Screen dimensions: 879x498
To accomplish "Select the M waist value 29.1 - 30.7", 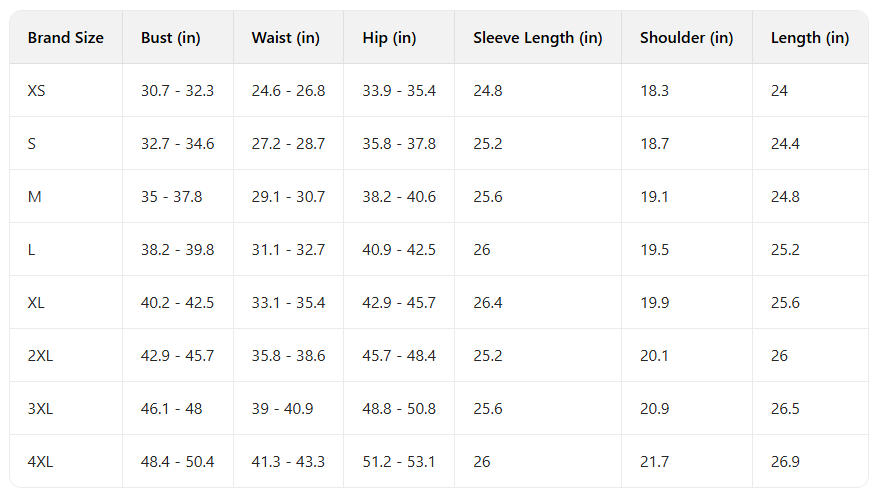I will coord(288,197).
